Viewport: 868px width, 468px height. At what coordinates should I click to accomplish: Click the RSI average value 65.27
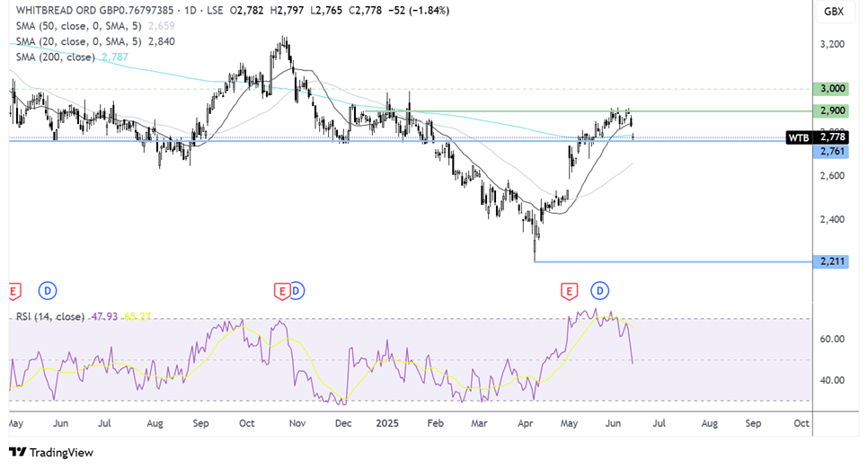[137, 316]
